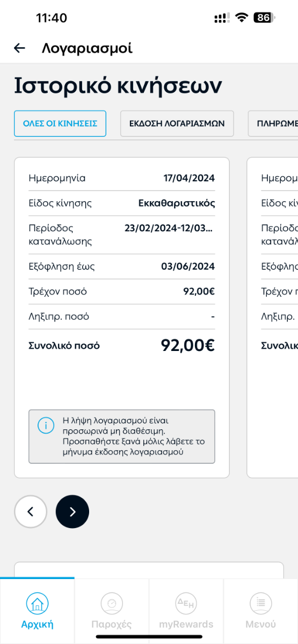Select the partially visible ΠΛΗΡΩΜΕΣ filter
This screenshot has width=298, height=644.
[273, 123]
